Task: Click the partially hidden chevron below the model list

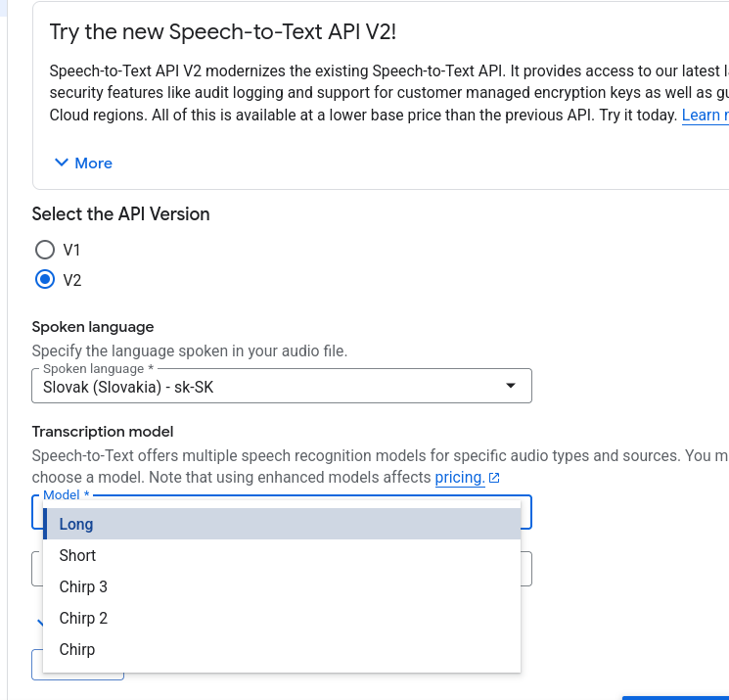Action: point(39,622)
